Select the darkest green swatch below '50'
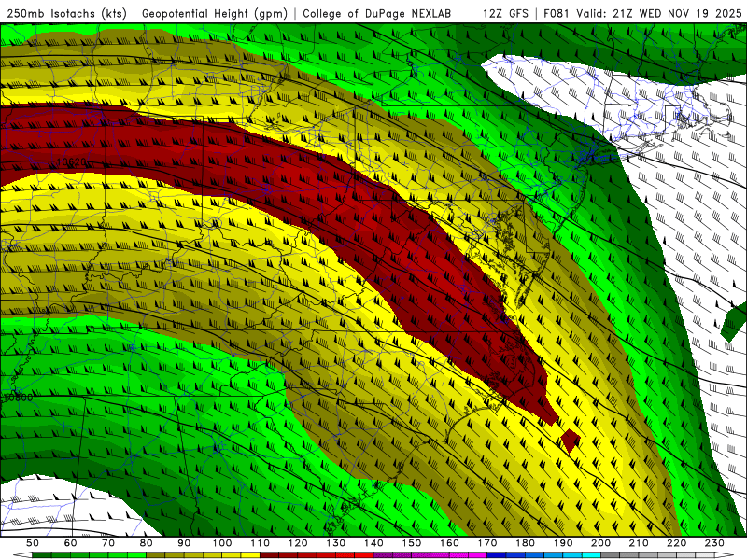Image resolution: width=747 pixels, height=560 pixels. pos(42,555)
